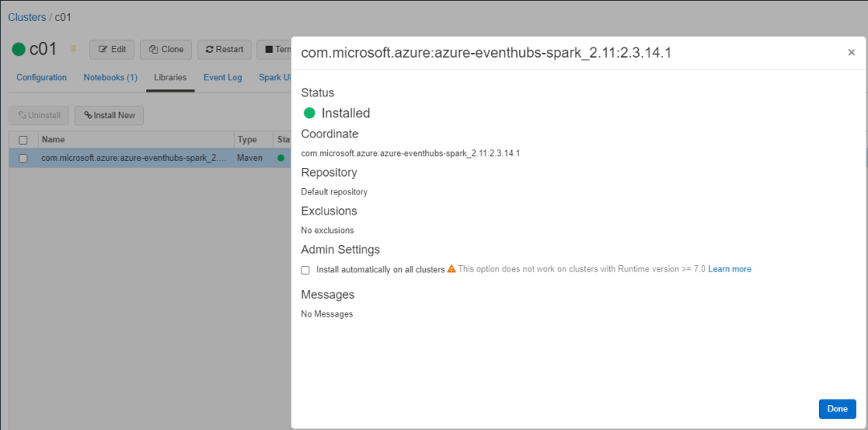Click the Done button in dialog

tap(837, 409)
